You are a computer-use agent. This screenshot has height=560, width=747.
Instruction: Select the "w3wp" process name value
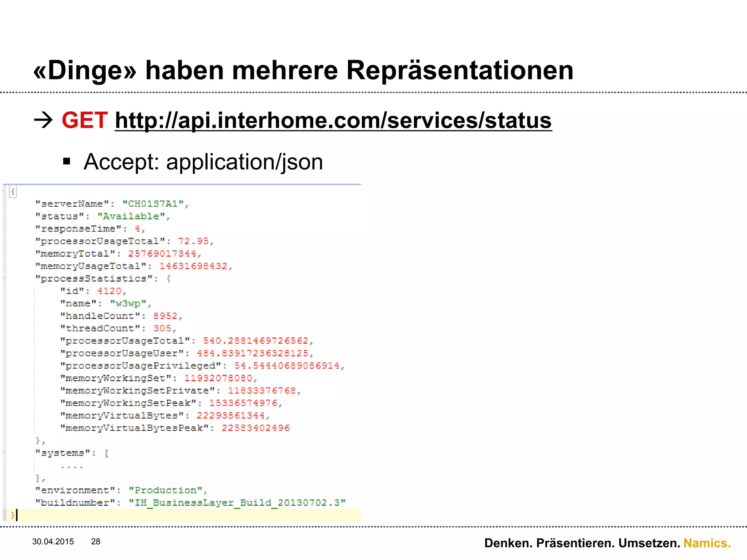tap(128, 303)
